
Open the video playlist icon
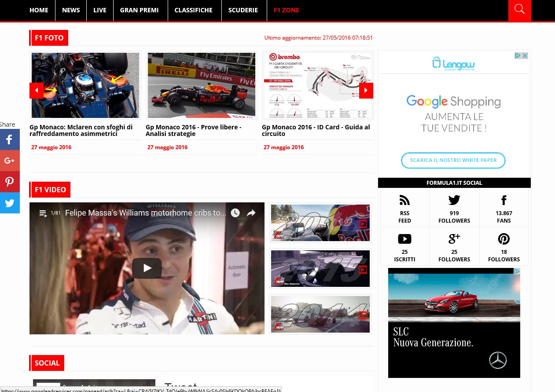click(x=43, y=213)
